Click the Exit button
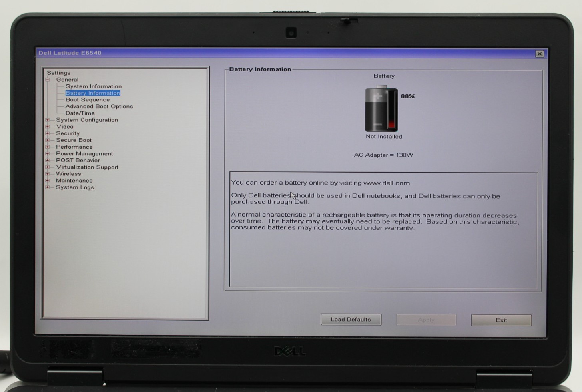This screenshot has height=392, width=582. pyautogui.click(x=501, y=320)
